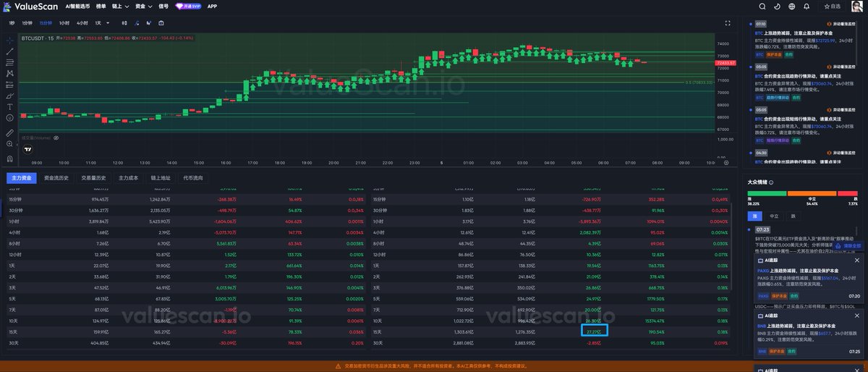Select the crosshair cursor tool
The image size is (868, 372).
[x=10, y=41]
